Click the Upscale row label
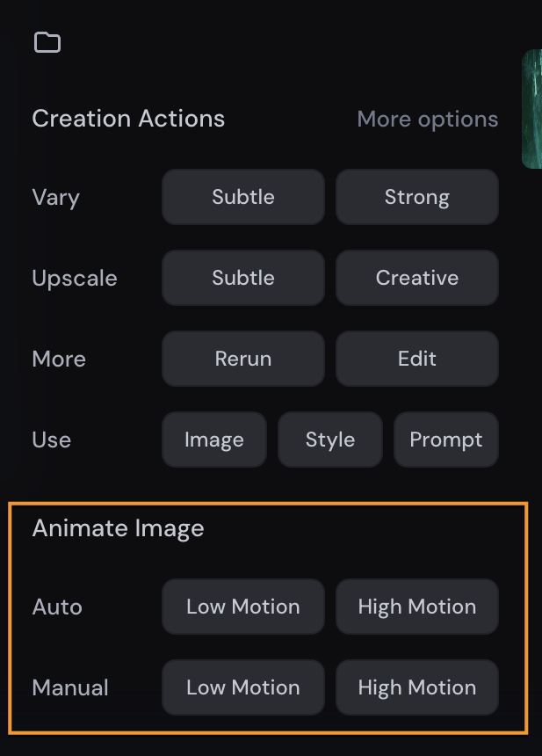 [75, 279]
